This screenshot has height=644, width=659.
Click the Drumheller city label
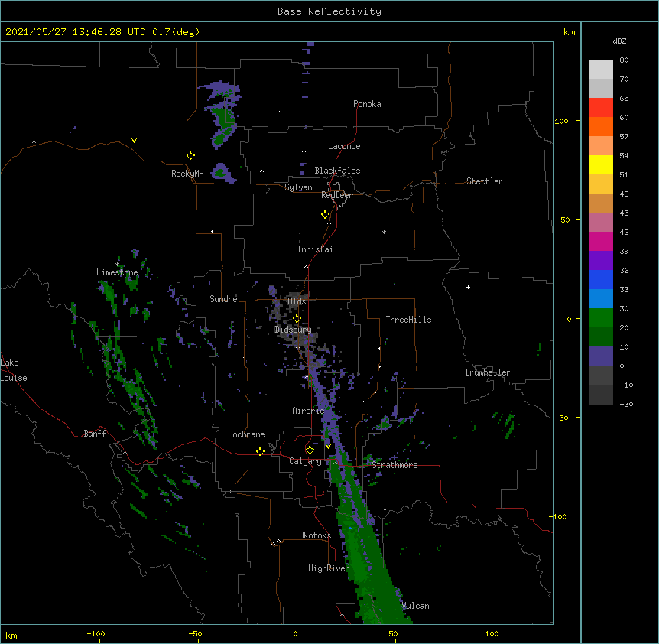coord(488,372)
